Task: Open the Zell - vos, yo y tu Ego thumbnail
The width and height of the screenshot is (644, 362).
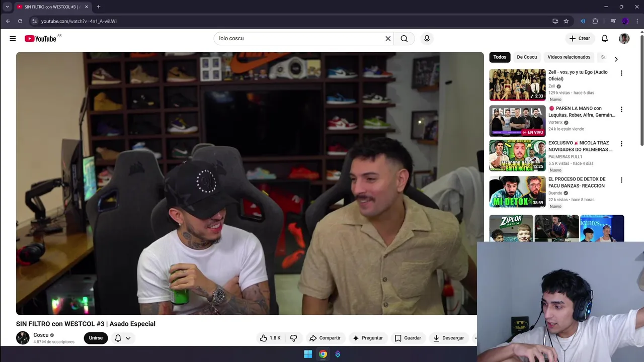Action: click(x=517, y=85)
